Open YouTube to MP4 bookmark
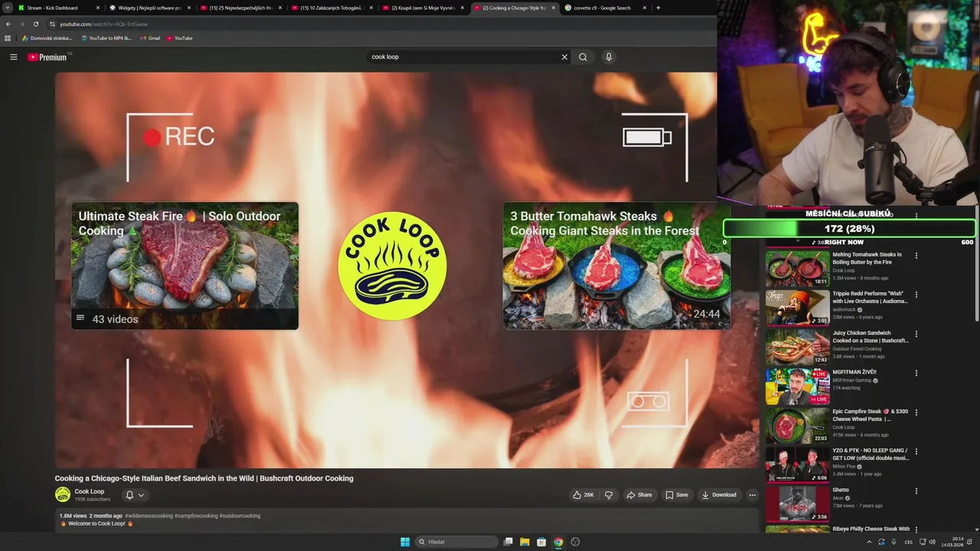 pos(106,38)
